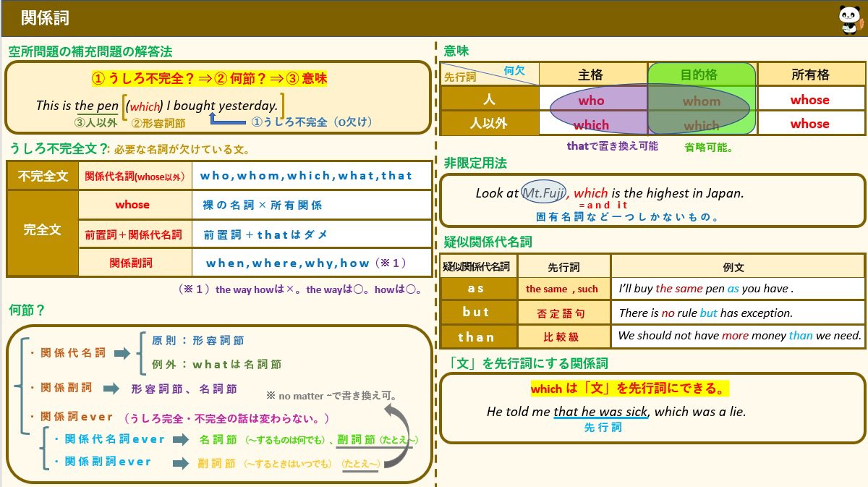Select the cell 前置詞＋関係代名詞

[135, 234]
